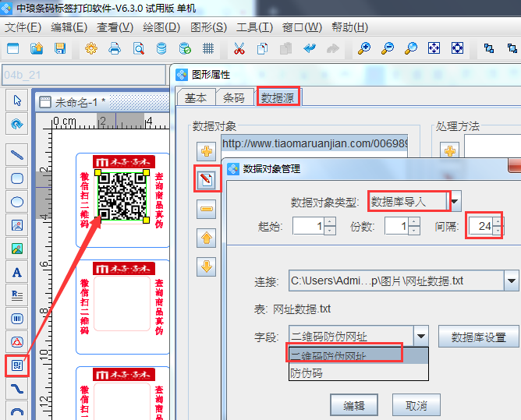Click the edit data object pencil icon

coord(207,179)
